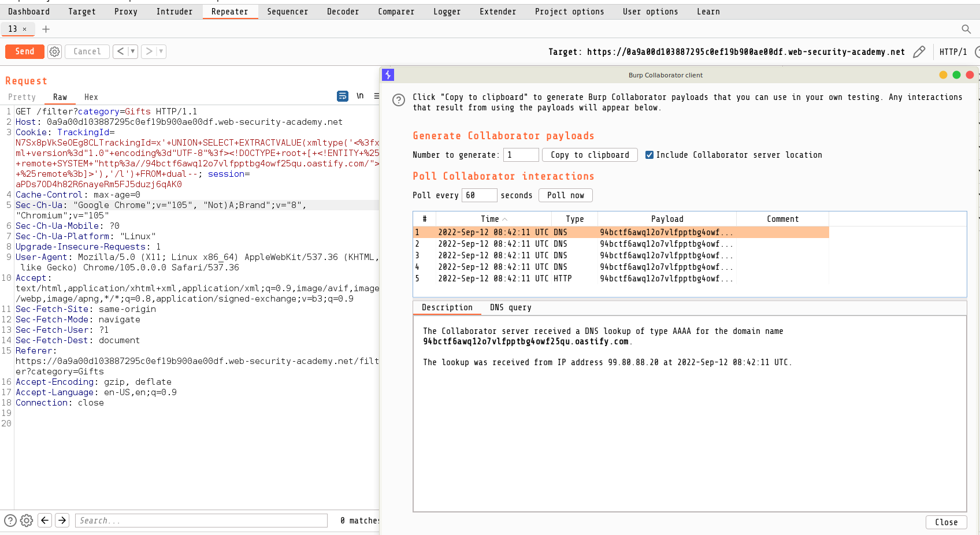Open request send settings gear
The height and width of the screenshot is (535, 980).
pyautogui.click(x=54, y=51)
